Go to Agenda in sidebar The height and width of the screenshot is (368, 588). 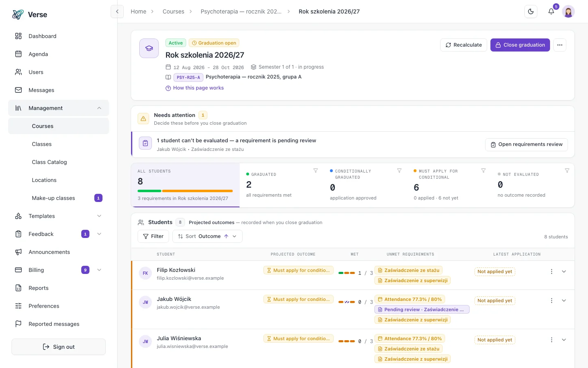pyautogui.click(x=58, y=54)
